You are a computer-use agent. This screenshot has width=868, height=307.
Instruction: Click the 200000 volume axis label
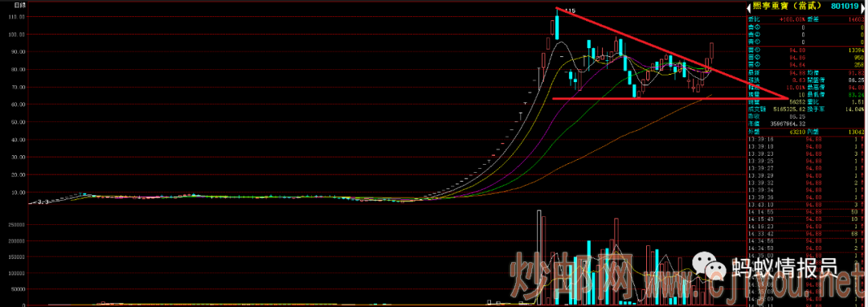point(17,241)
